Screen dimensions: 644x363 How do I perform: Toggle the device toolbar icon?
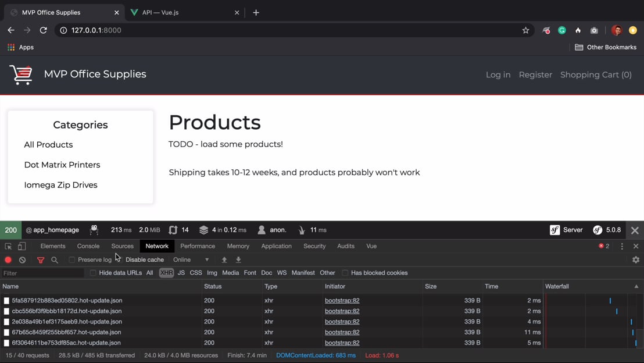point(22,246)
